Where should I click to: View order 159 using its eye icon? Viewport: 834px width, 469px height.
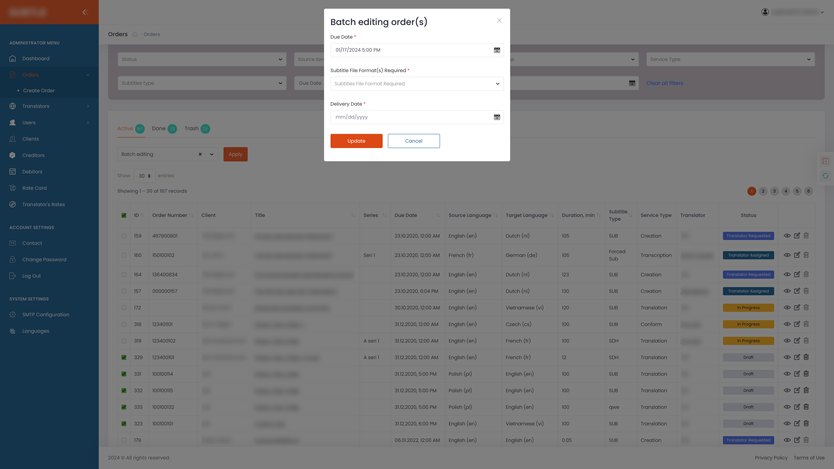787,236
